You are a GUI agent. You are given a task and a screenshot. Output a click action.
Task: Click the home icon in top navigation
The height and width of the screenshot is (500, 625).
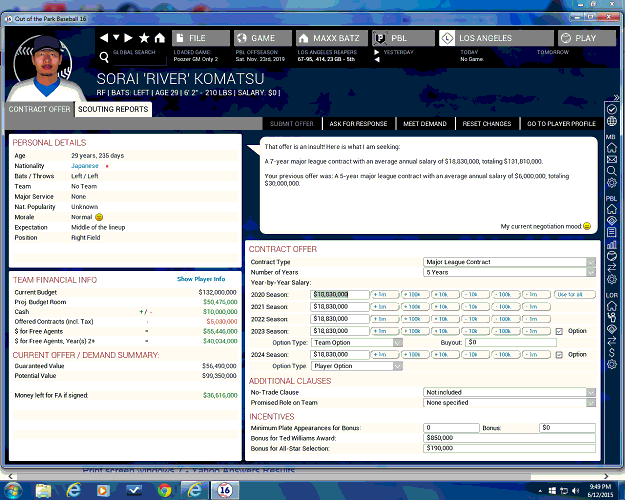[x=160, y=38]
